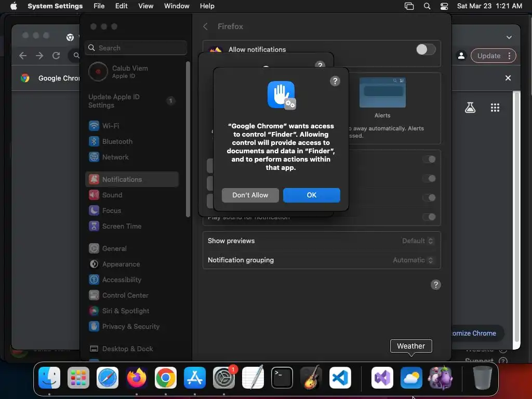
Task: Close the Google Chrome info bar
Action: pos(508,78)
